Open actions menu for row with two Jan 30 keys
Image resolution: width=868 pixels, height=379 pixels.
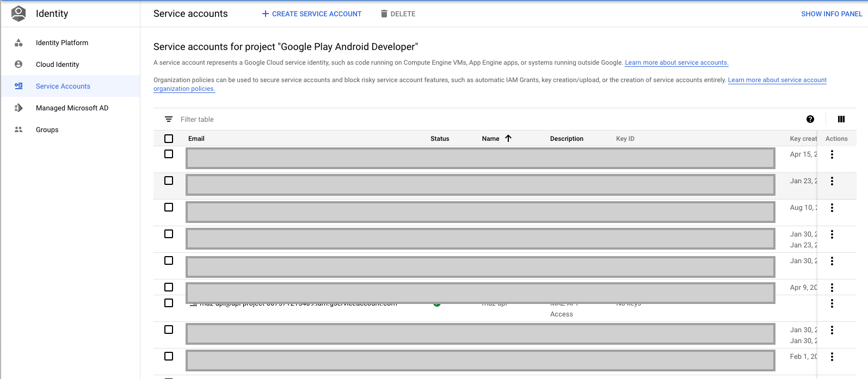[832, 330]
